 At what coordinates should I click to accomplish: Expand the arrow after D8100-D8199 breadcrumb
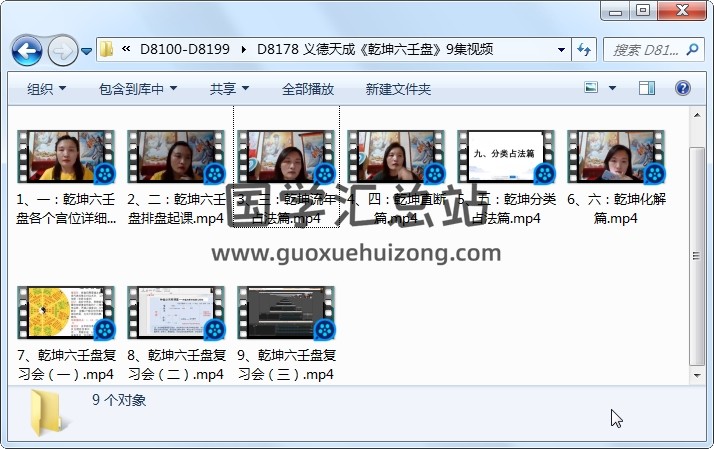tap(244, 49)
